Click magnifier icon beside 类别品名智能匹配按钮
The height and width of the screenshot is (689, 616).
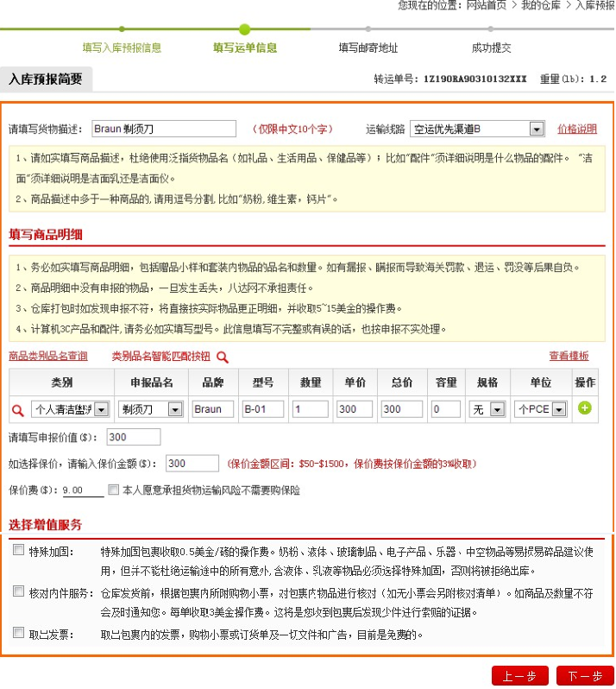(x=223, y=357)
